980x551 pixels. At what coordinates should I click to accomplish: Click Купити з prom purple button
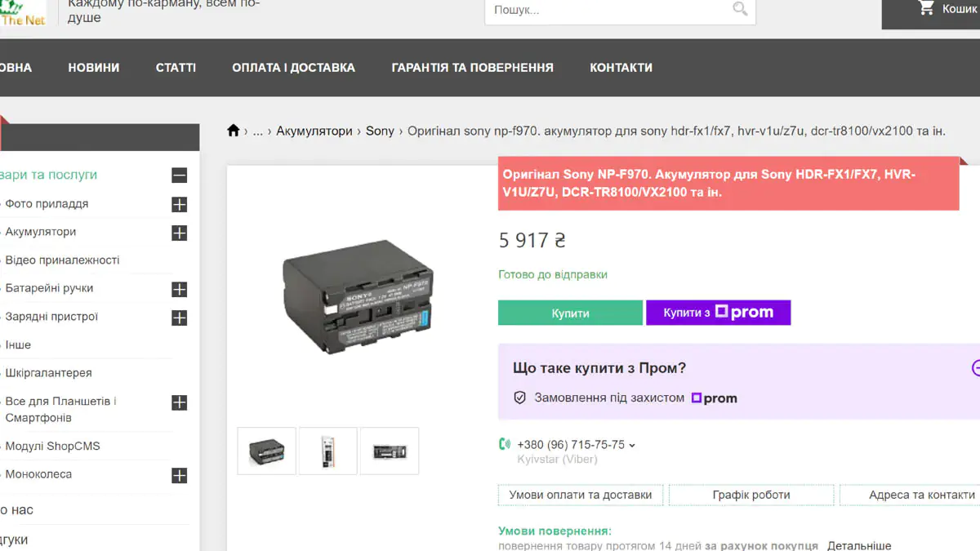[x=718, y=313]
